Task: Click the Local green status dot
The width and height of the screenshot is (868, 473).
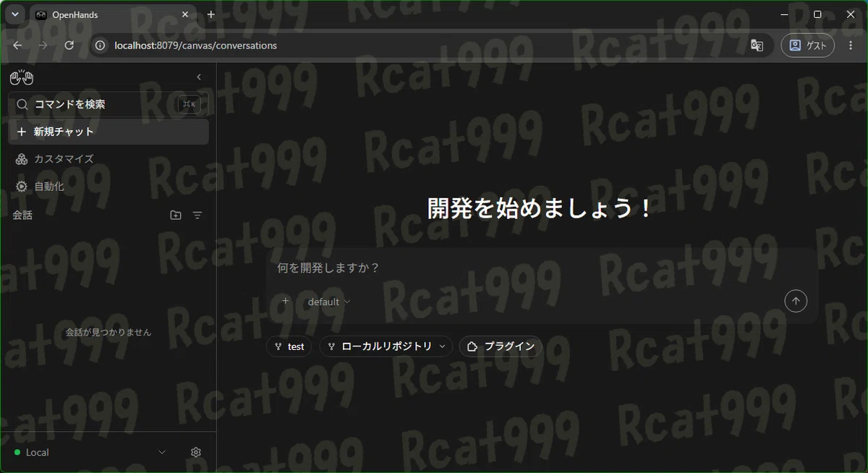Action: pyautogui.click(x=17, y=453)
